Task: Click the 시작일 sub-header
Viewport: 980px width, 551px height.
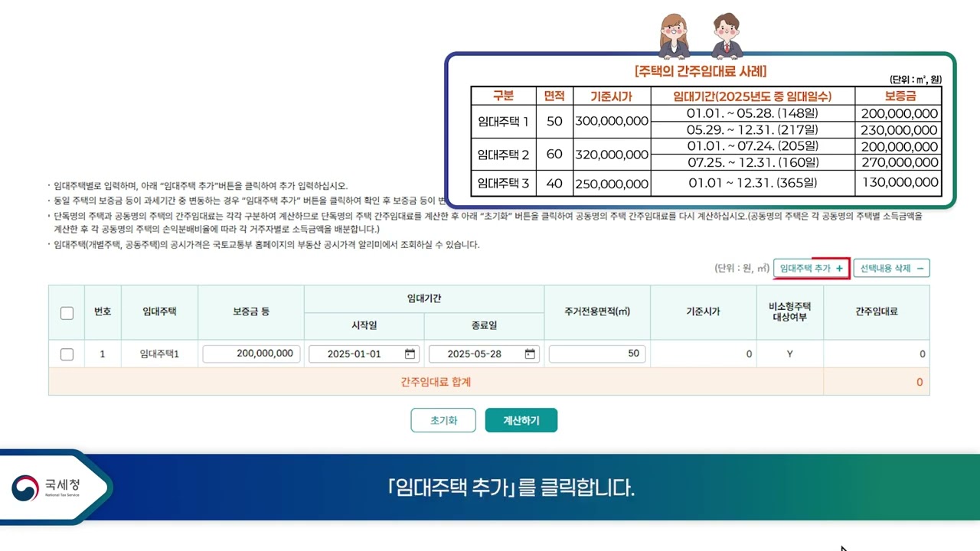Action: point(364,326)
